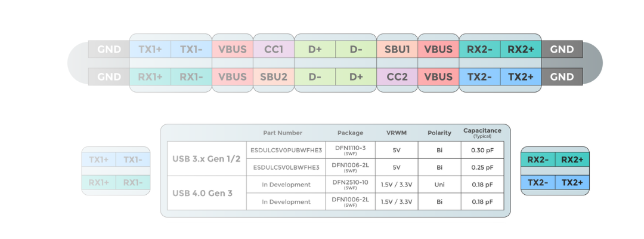Image resolution: width=644 pixels, height=239 pixels.
Task: Select the SBU1 pin cell
Action: pos(397,50)
